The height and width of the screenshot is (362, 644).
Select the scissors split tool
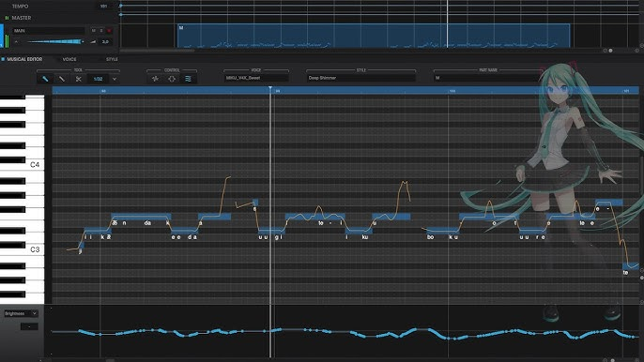click(78, 79)
